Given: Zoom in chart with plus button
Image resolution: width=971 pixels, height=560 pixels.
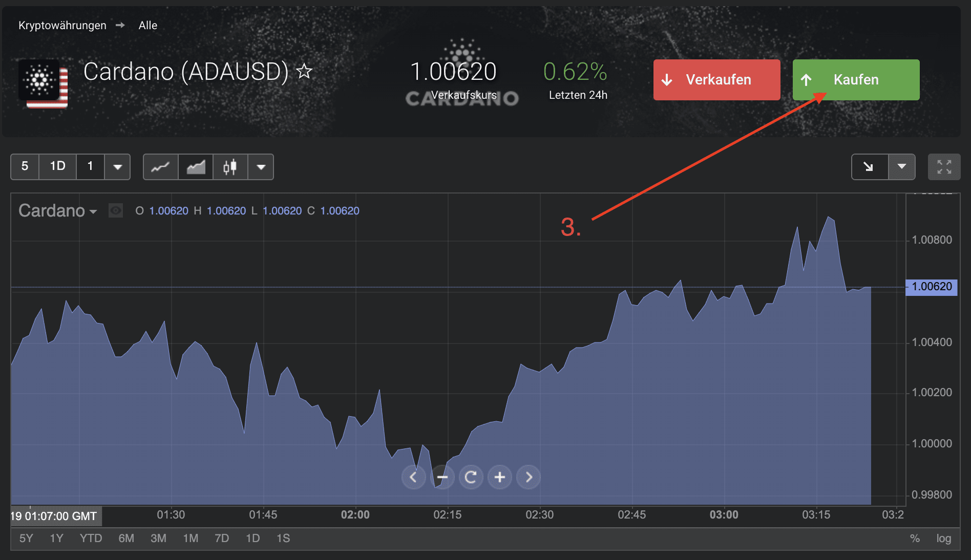Looking at the screenshot, I should click(500, 478).
